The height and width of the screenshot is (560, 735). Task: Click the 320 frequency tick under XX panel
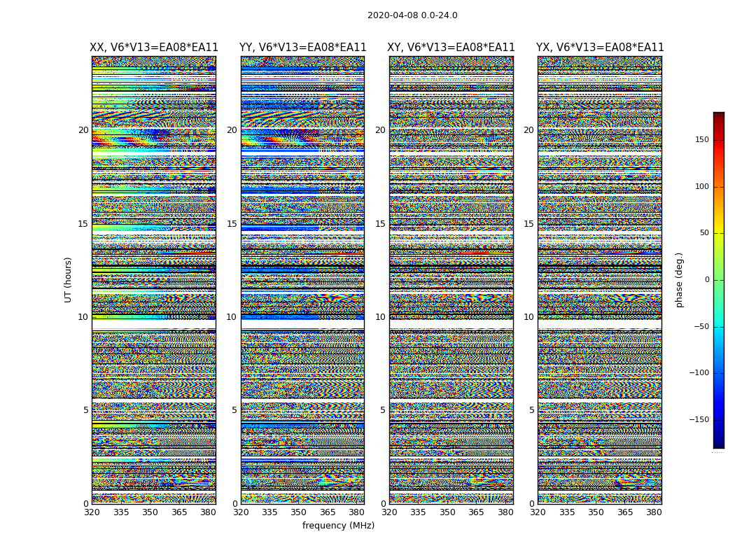(x=92, y=512)
